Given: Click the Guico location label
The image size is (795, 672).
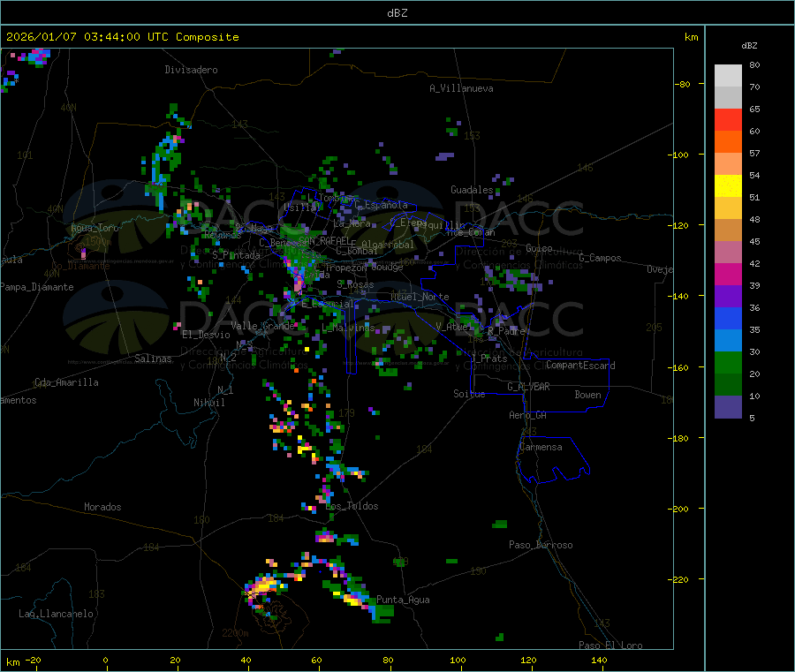Looking at the screenshot, I should [x=539, y=248].
